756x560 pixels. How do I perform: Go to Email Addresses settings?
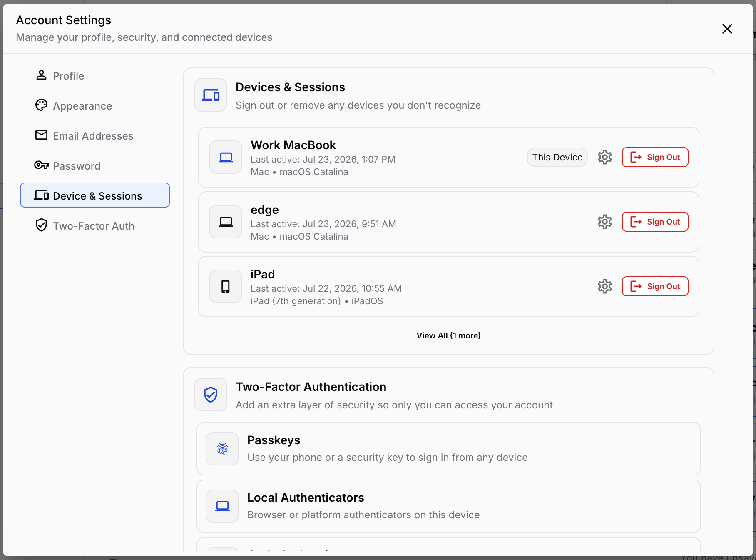[95, 136]
